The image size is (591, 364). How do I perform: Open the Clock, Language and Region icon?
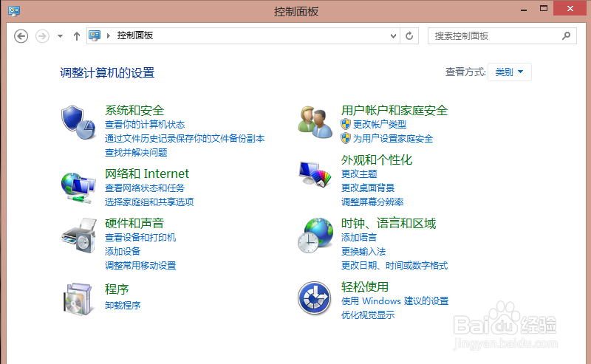[x=315, y=235]
